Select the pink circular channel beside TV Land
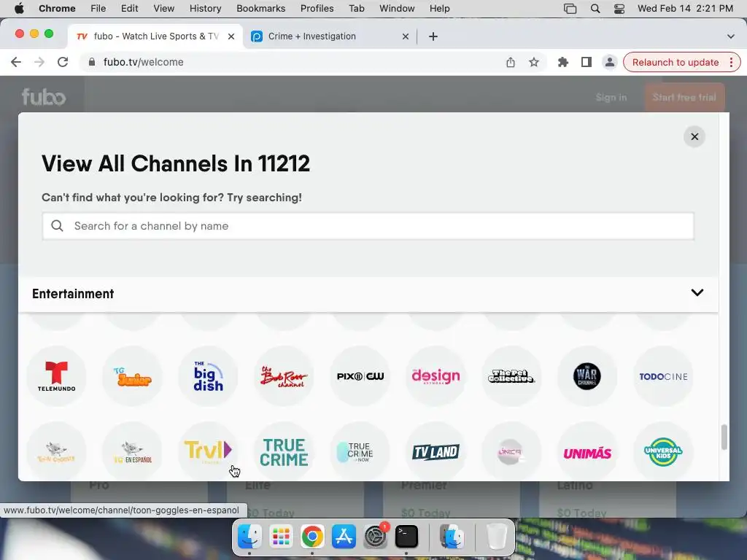The width and height of the screenshot is (747, 560). click(511, 451)
